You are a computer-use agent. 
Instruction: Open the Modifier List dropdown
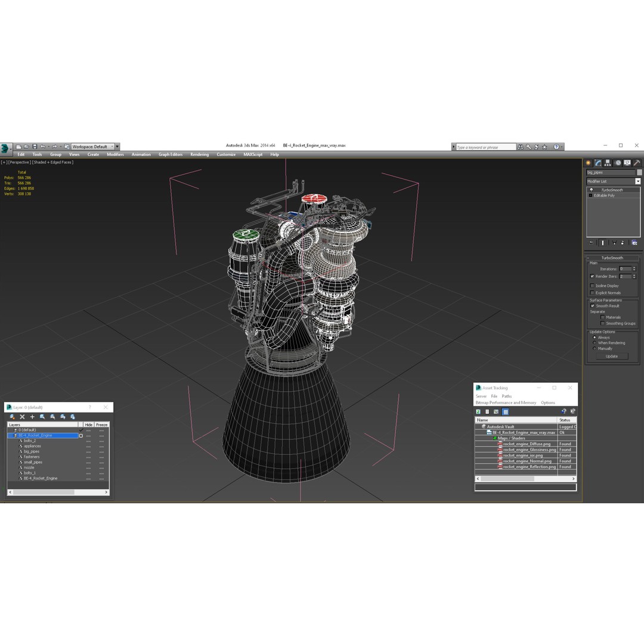click(638, 181)
